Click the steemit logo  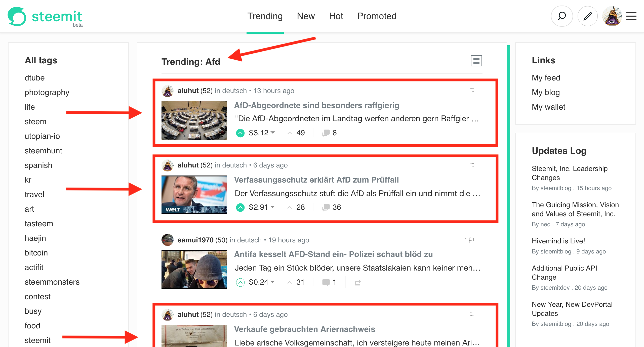click(x=45, y=17)
